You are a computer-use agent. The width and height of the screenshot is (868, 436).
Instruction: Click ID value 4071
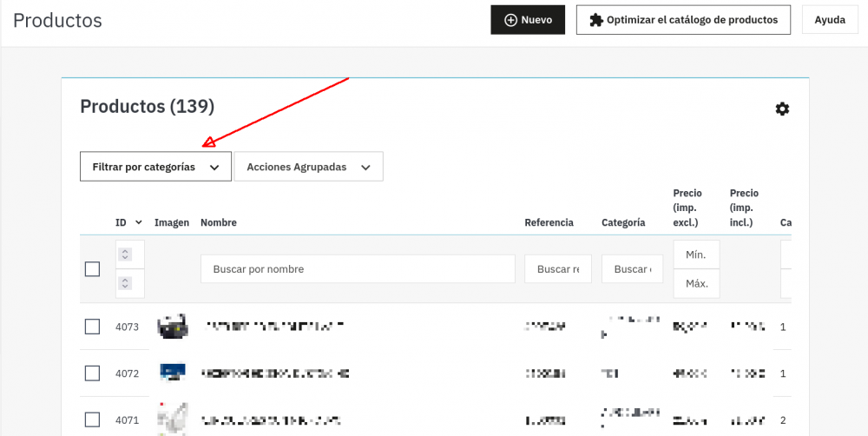coord(127,420)
